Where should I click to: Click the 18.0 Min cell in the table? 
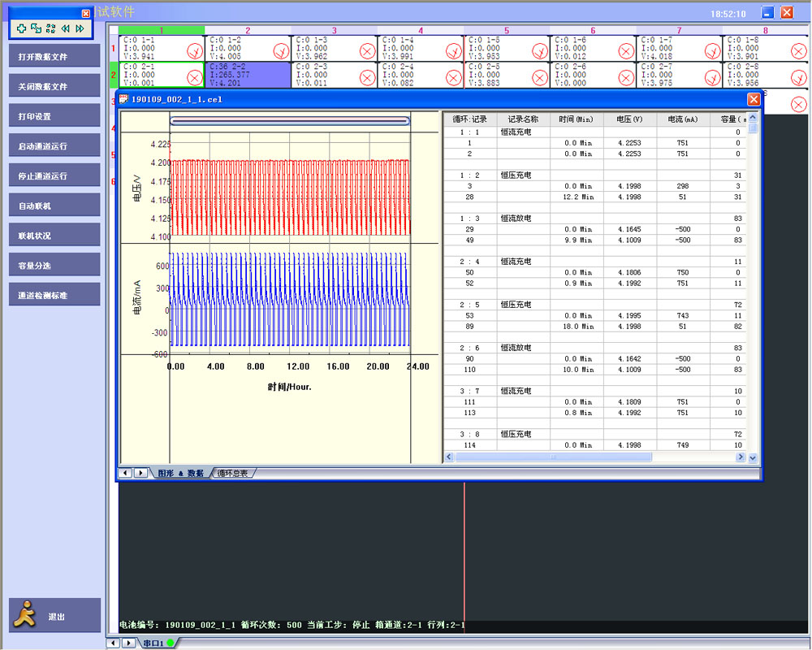(x=578, y=327)
